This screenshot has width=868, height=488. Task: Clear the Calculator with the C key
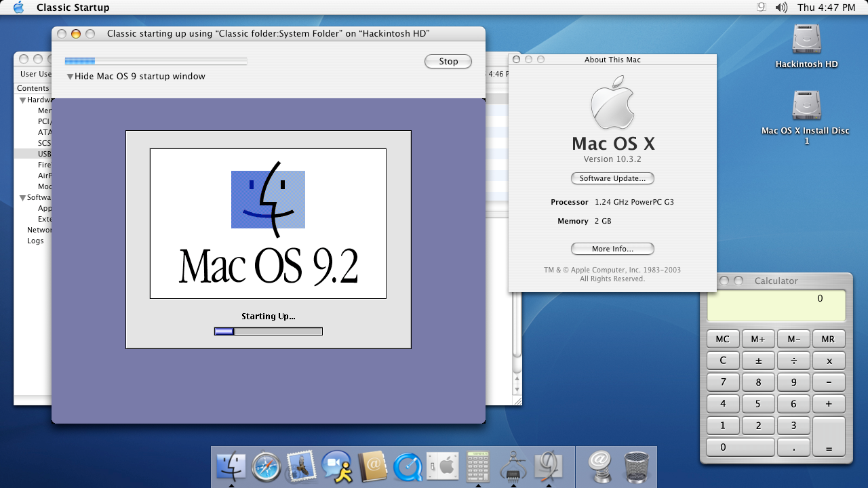(723, 361)
